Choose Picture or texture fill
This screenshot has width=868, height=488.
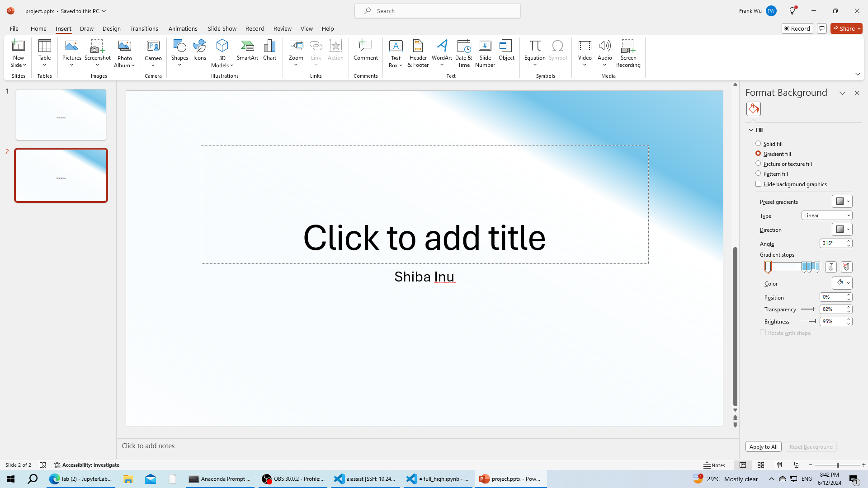pos(758,164)
